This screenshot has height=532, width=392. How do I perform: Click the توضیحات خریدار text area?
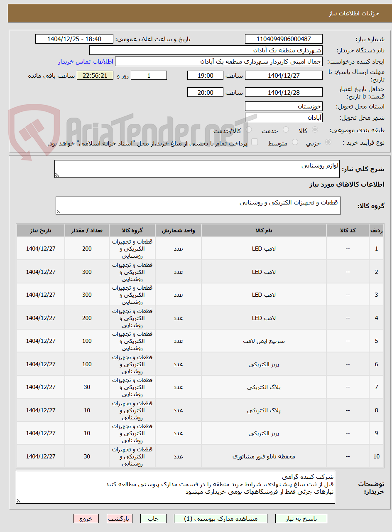click(x=175, y=488)
